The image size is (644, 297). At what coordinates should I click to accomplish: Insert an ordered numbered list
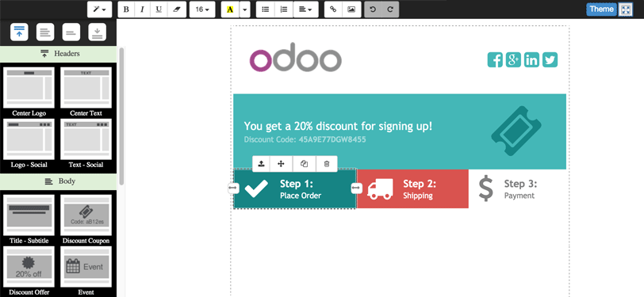point(284,10)
